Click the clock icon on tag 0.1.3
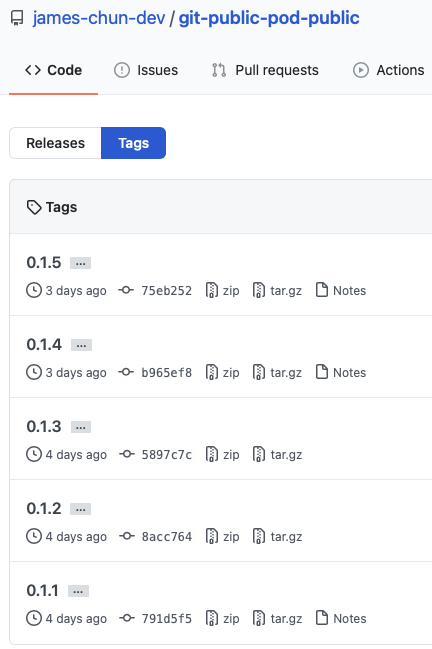The height and width of the screenshot is (649, 432). click(34, 454)
